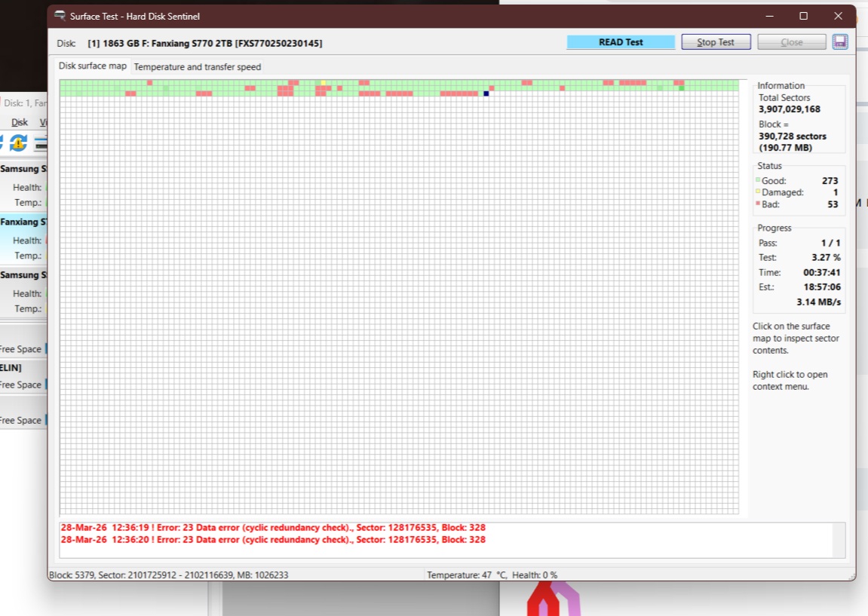
Task: Click the Block 5379 status bar text
Action: [169, 575]
